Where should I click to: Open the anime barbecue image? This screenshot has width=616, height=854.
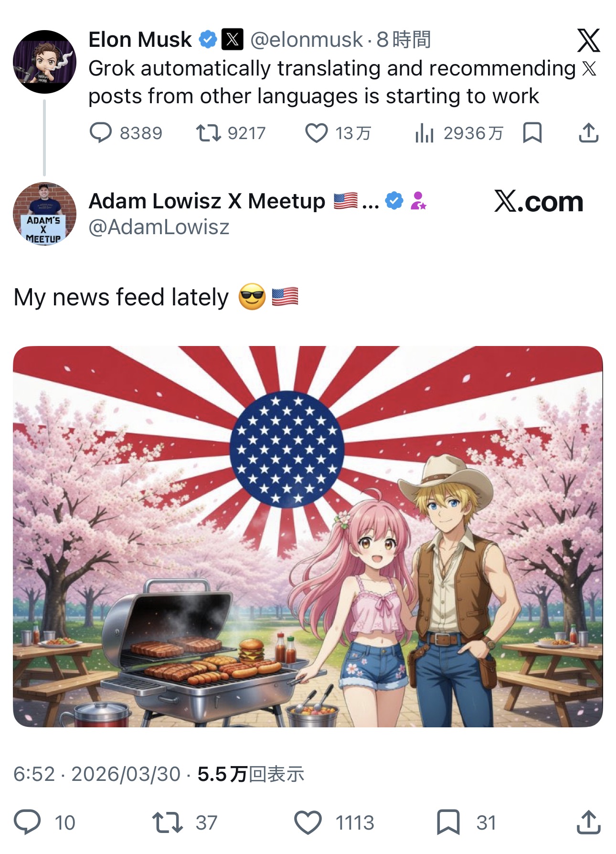[308, 536]
